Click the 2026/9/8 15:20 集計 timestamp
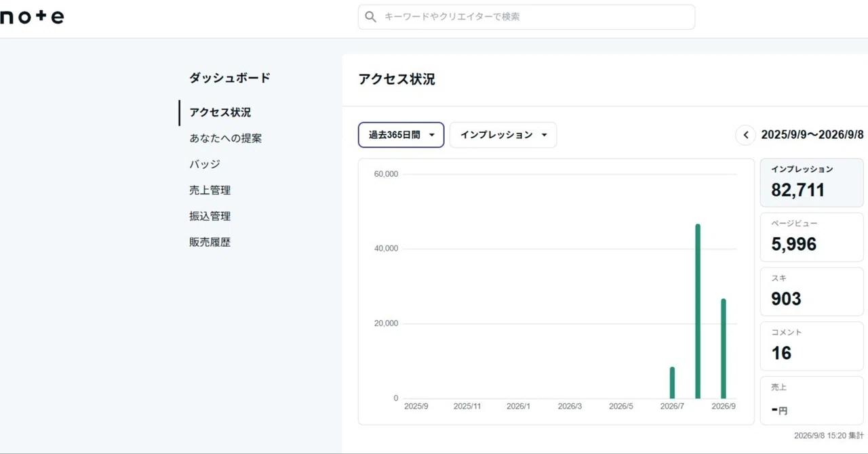The height and width of the screenshot is (454, 868). click(x=829, y=436)
